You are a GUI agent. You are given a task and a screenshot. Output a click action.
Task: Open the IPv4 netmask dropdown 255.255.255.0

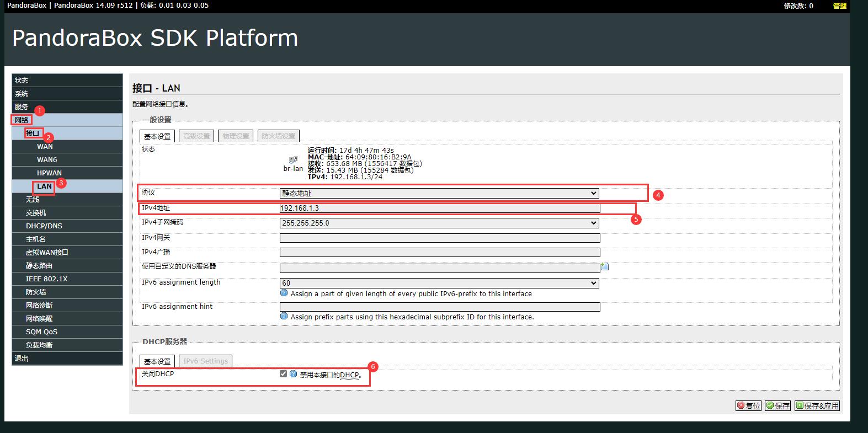(439, 223)
